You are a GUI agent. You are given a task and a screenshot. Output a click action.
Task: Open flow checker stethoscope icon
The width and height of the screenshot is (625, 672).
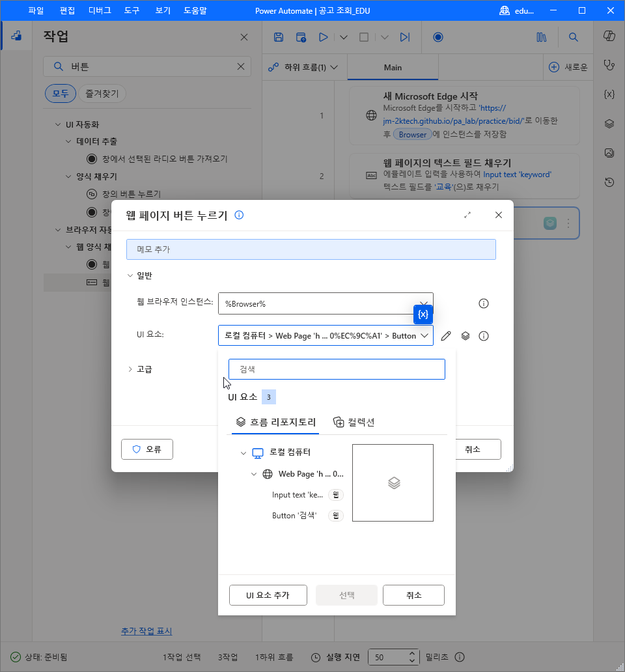[x=609, y=65]
